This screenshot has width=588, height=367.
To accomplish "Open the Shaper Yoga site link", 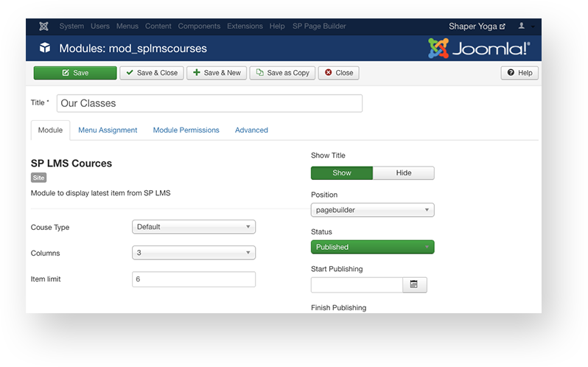I will [477, 26].
